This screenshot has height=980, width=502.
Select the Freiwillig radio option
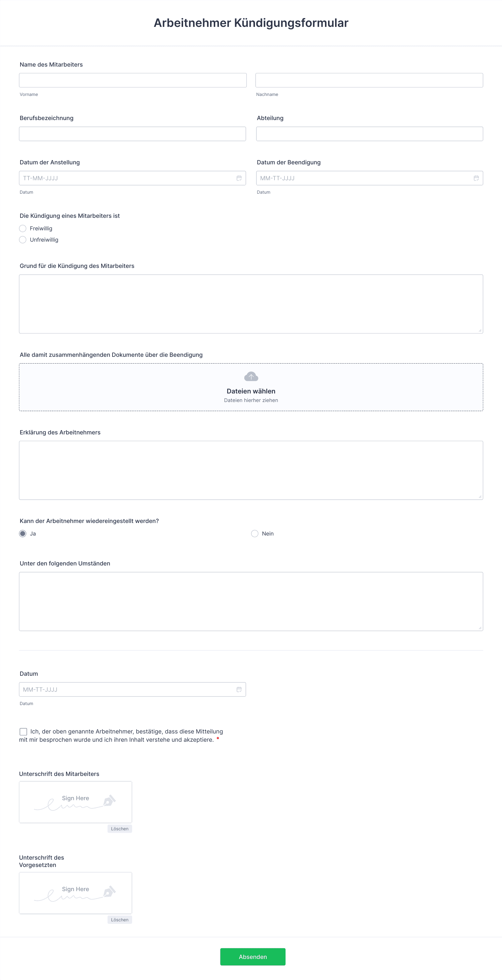pyautogui.click(x=23, y=228)
